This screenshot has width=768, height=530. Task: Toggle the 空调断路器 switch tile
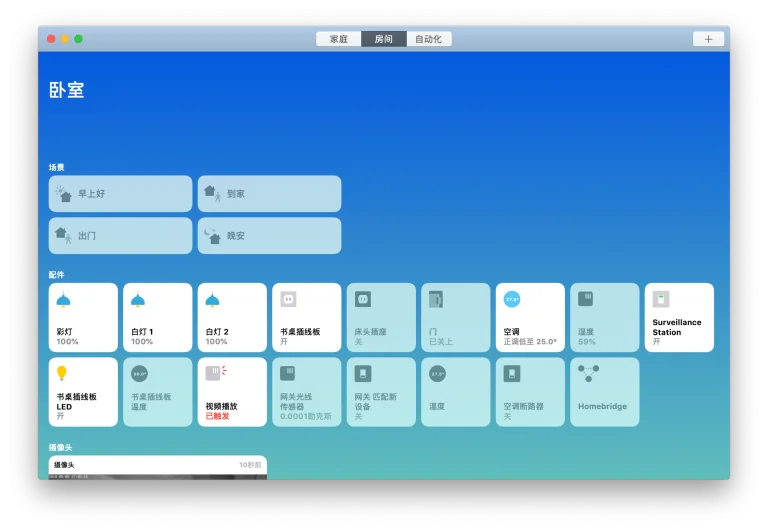click(530, 392)
